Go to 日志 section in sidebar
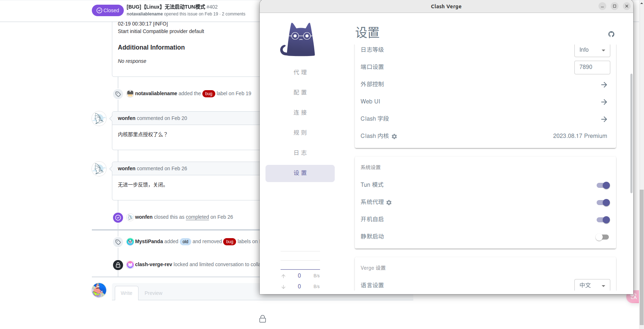644x329 pixels. coord(300,153)
